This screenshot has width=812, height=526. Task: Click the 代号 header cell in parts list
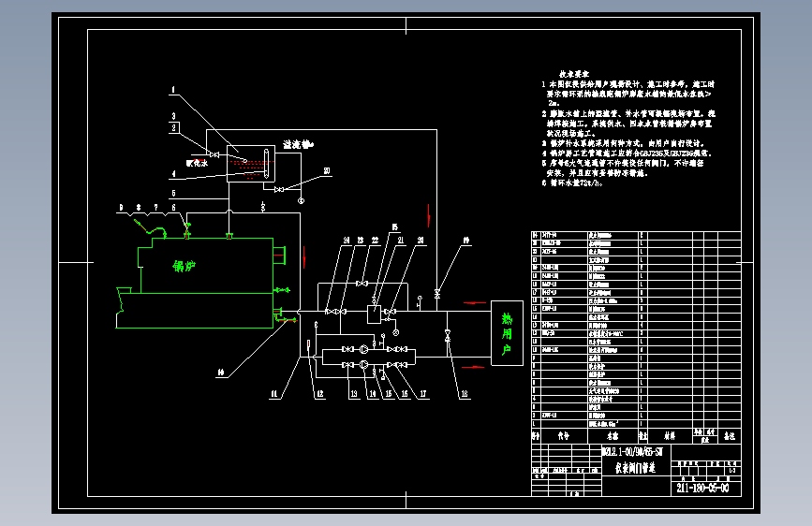(x=564, y=436)
